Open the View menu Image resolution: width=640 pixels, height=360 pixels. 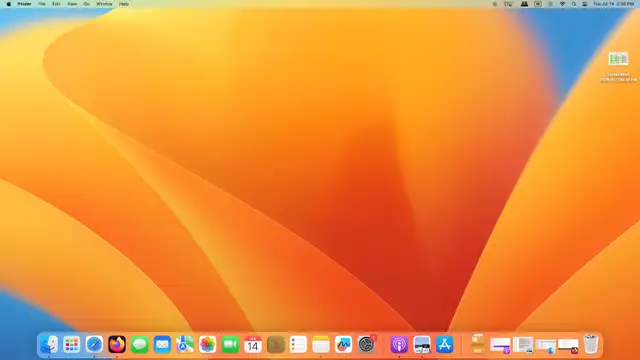(72, 4)
